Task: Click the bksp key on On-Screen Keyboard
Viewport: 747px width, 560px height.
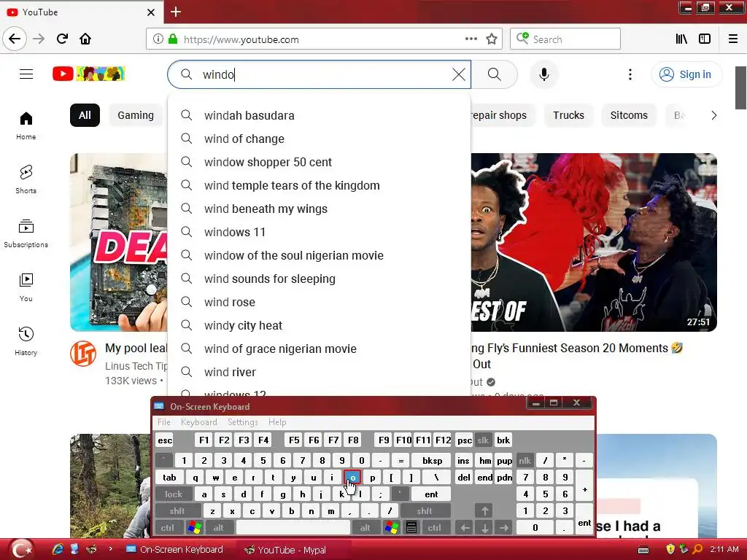Action: (432, 461)
